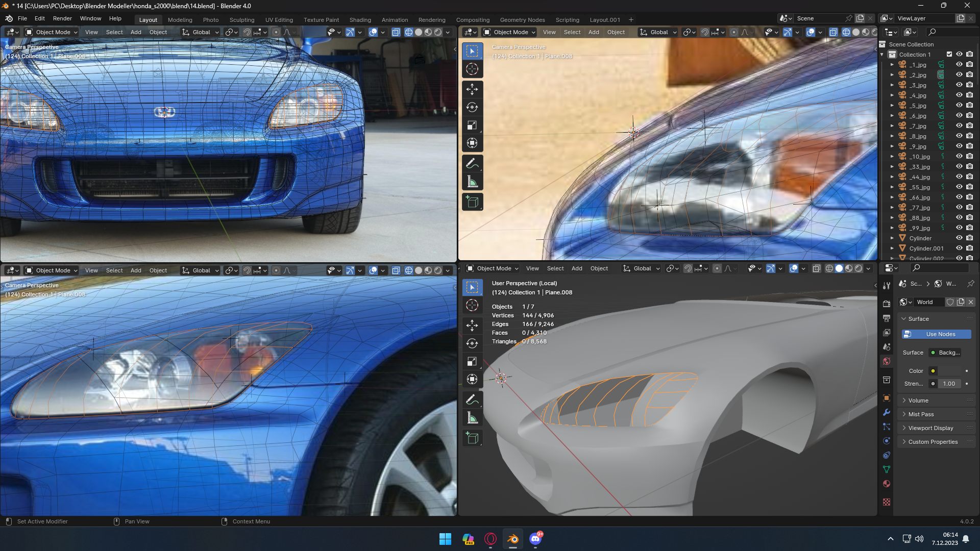This screenshot has width=980, height=551.
Task: Uncheck the Collection 1 exclude checkbox
Action: click(949, 55)
